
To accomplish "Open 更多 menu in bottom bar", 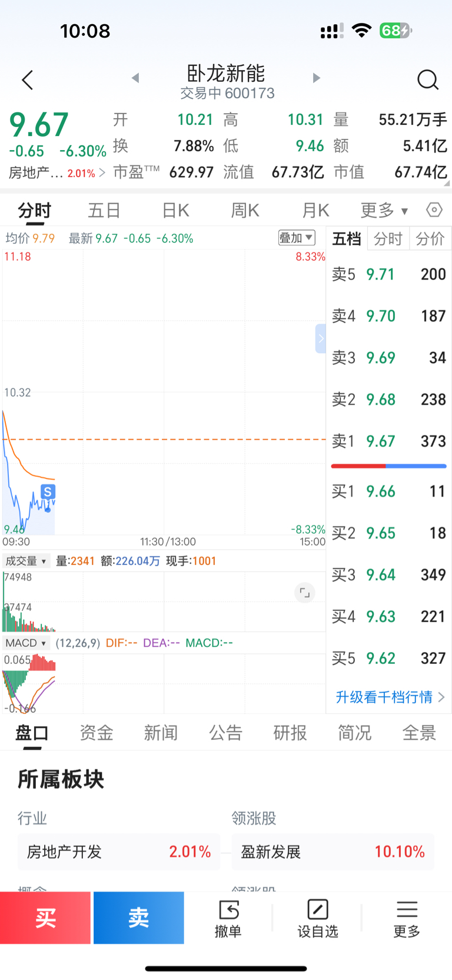I will pos(407,918).
